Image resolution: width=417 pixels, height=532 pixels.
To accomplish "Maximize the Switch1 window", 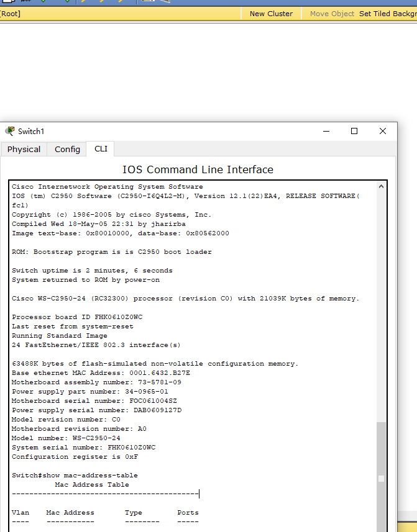I will pos(354,131).
